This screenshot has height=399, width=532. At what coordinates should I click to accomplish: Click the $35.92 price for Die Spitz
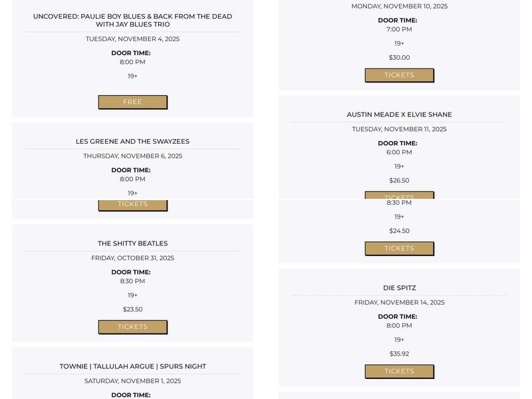pos(399,354)
